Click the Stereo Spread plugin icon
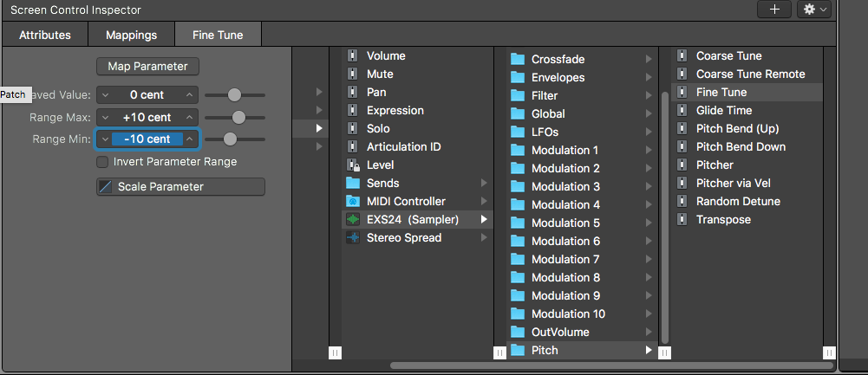The width and height of the screenshot is (868, 375). (353, 238)
